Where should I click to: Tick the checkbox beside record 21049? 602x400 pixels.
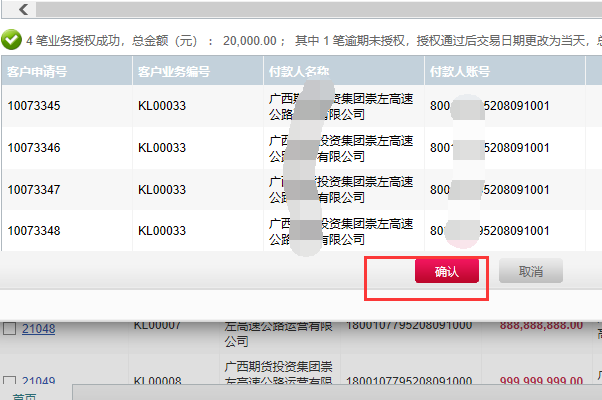point(9,382)
